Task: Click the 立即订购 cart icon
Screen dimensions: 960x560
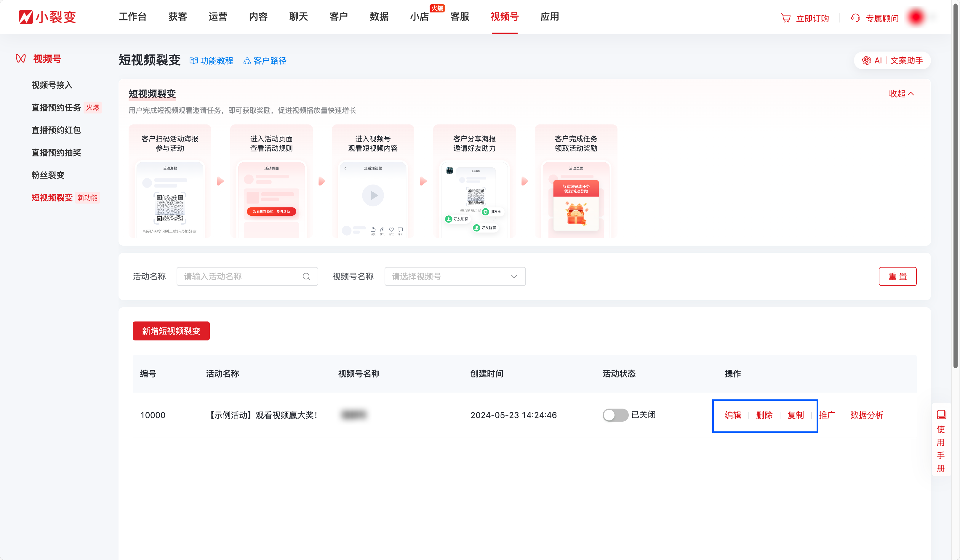Action: pos(785,18)
